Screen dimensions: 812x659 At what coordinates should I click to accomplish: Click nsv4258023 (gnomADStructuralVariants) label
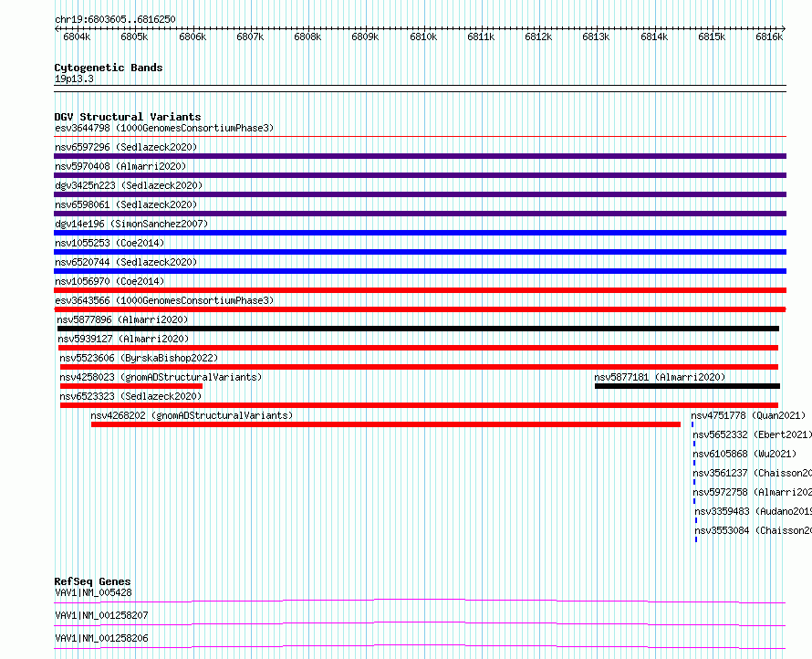pos(161,377)
